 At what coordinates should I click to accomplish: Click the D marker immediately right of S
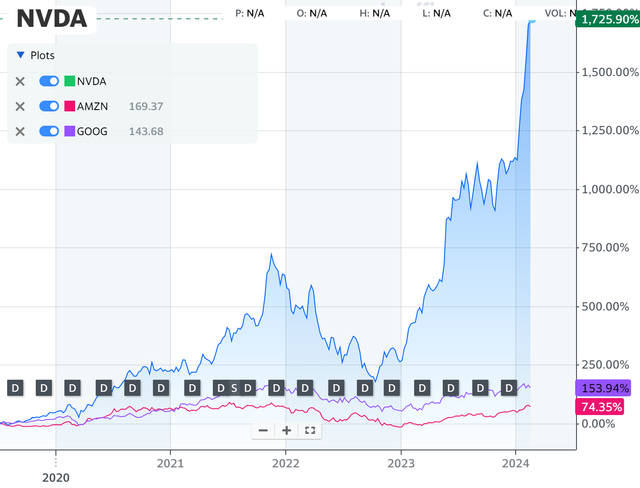247,388
